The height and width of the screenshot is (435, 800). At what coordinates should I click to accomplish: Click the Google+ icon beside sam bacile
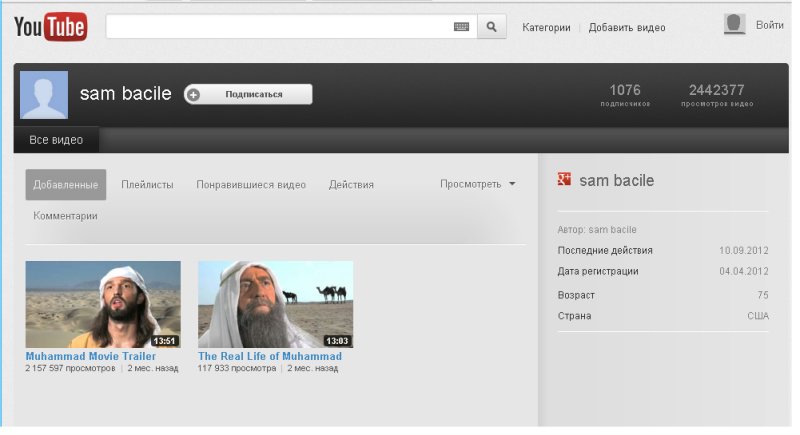pyautogui.click(x=564, y=180)
